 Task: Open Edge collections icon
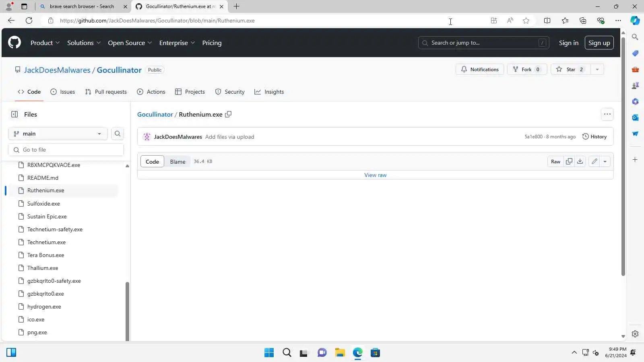click(583, 21)
